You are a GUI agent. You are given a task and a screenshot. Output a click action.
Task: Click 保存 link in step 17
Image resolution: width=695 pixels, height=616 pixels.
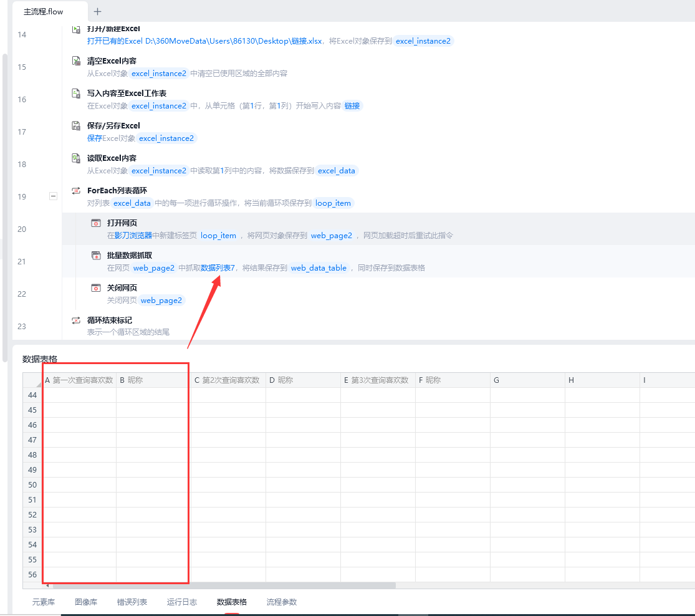[94, 138]
